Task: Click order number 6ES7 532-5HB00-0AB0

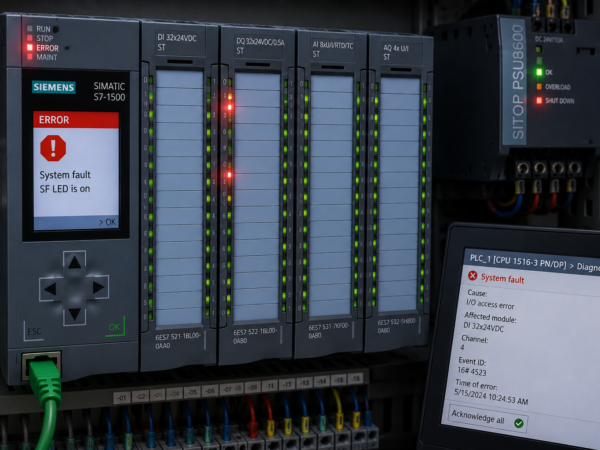Action: coord(396,326)
